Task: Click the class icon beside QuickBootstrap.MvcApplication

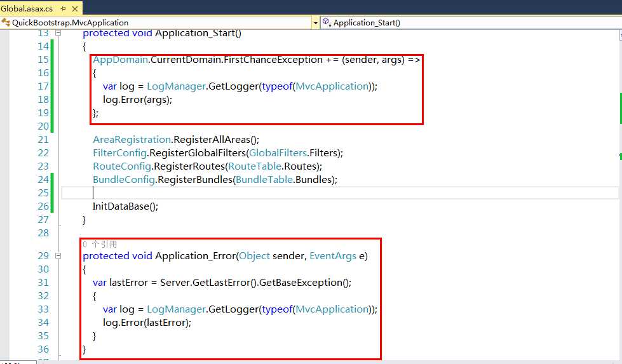Action: [x=6, y=22]
